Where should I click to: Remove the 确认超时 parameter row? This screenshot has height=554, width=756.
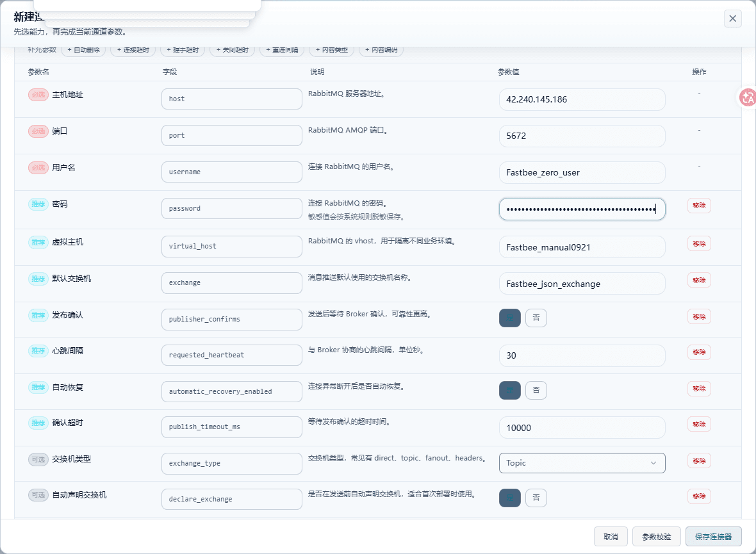coord(698,424)
